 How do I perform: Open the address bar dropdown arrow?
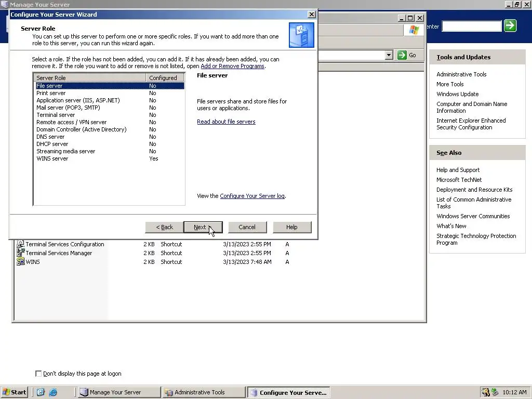point(389,55)
